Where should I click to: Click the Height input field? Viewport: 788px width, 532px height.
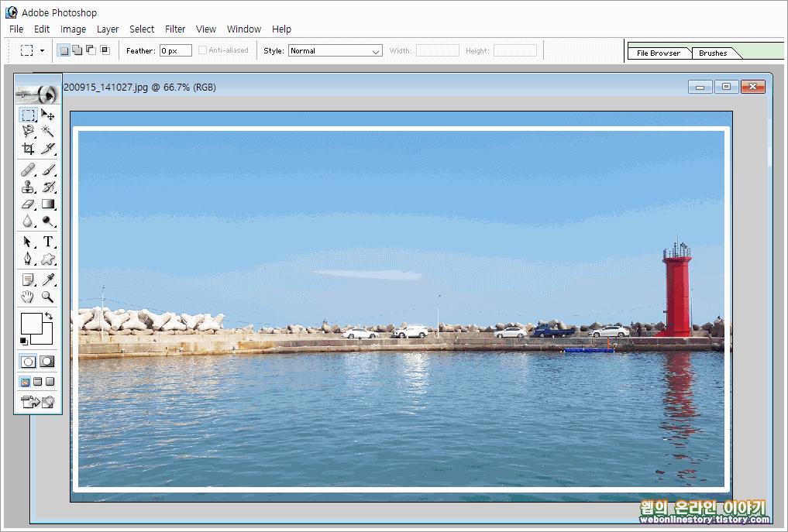coord(515,51)
